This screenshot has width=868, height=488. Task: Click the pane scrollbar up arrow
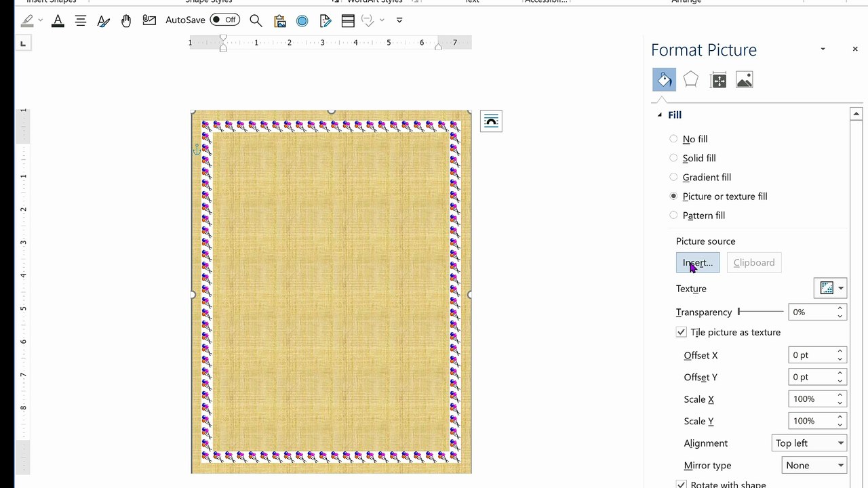pos(856,114)
